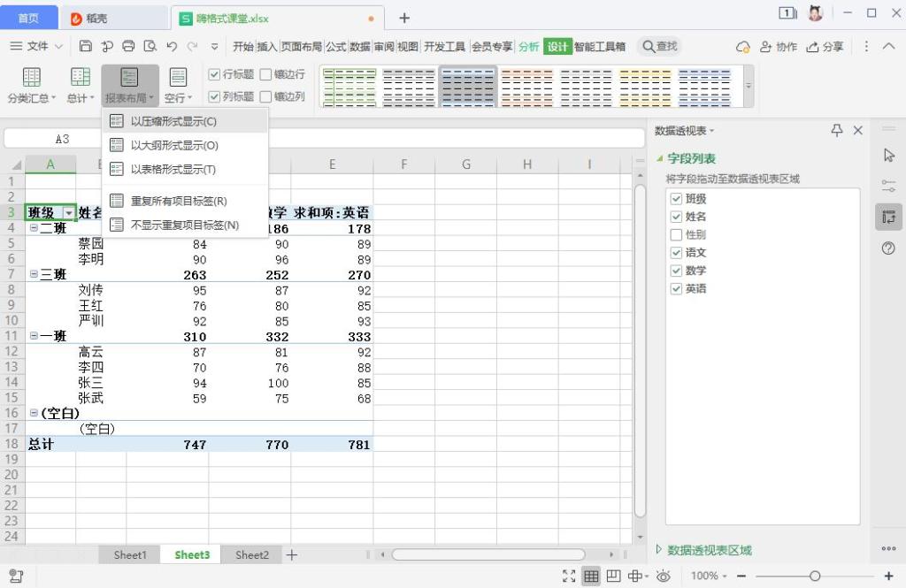
Task: Open the 班级 filter dropdown in cell A3
Action: [69, 212]
